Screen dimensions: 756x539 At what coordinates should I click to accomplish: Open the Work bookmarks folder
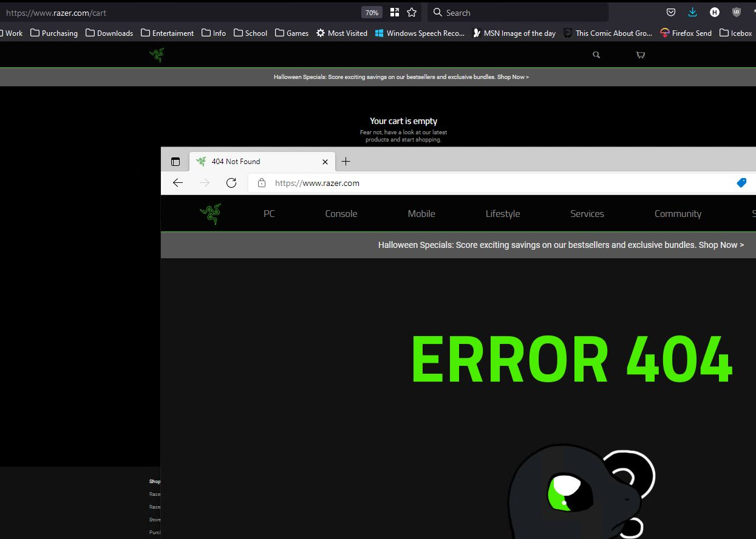(10, 33)
